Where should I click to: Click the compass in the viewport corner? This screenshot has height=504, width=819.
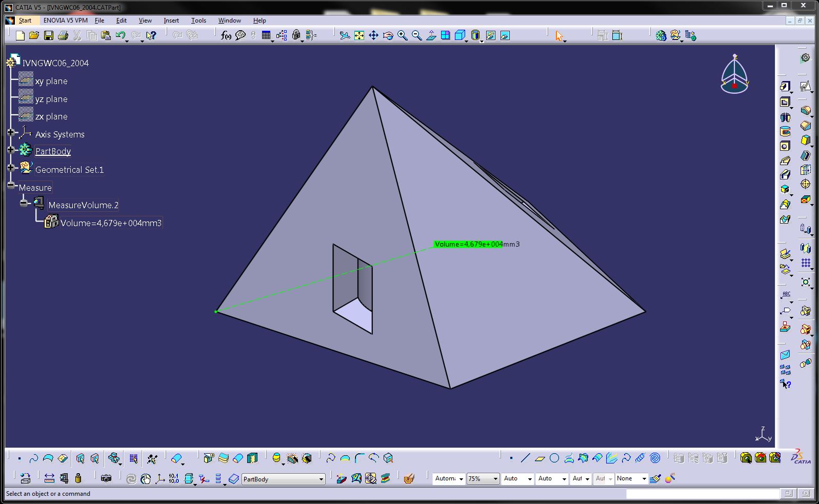click(734, 75)
